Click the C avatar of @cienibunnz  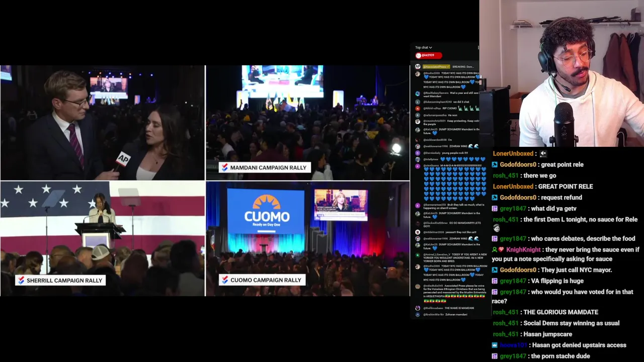[x=418, y=165]
